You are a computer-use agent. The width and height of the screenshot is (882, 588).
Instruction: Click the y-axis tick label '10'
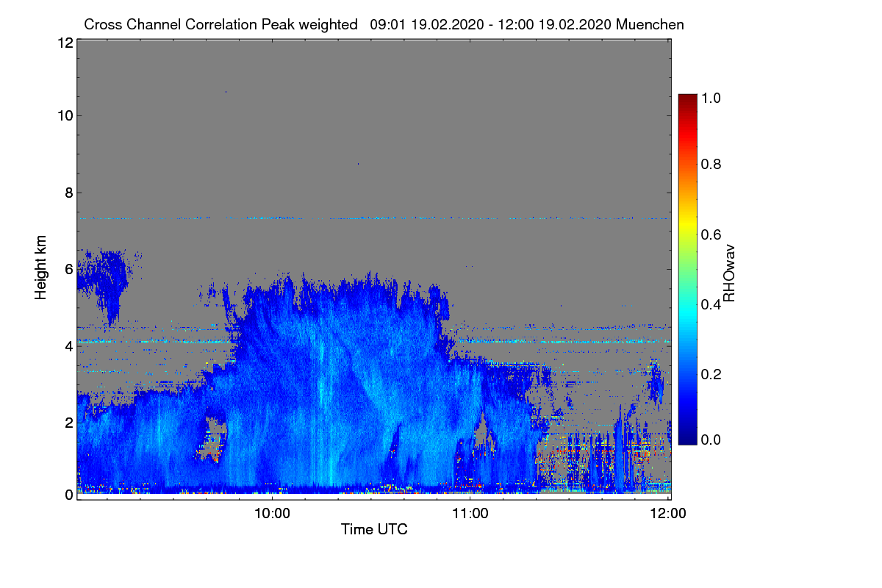pos(65,115)
